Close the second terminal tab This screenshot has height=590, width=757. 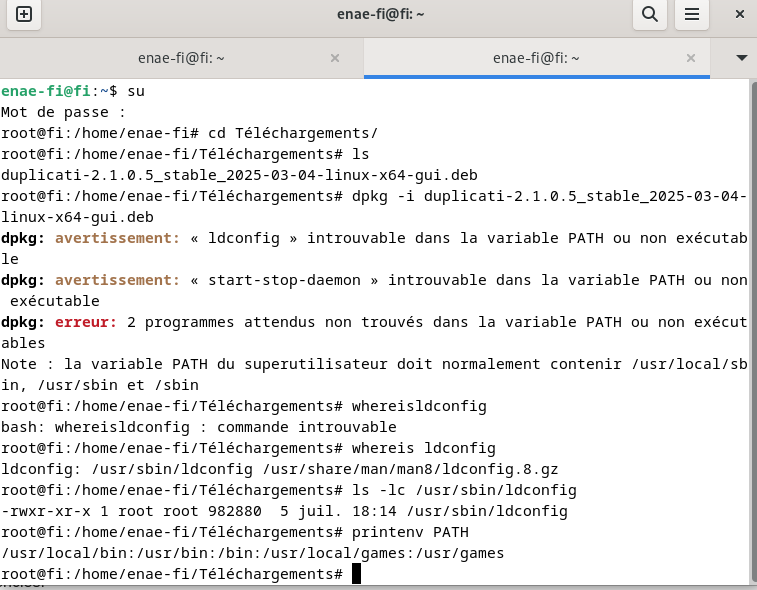coord(691,58)
